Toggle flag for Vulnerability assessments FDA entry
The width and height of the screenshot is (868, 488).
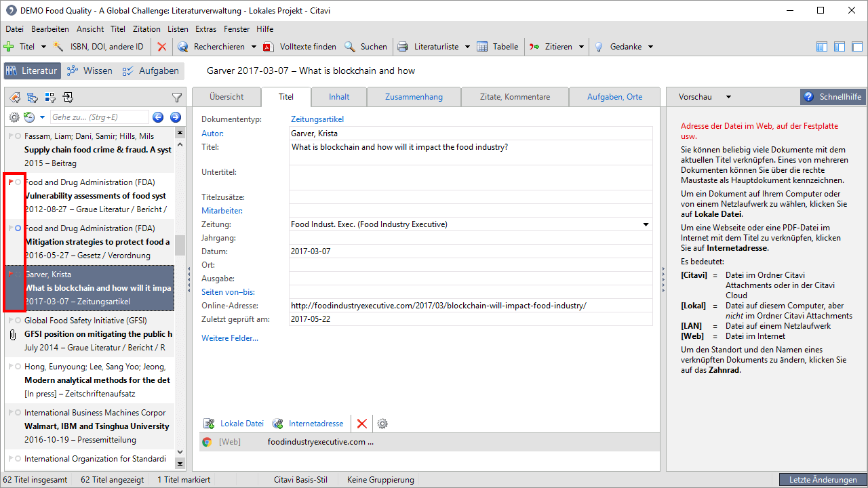[x=10, y=182]
